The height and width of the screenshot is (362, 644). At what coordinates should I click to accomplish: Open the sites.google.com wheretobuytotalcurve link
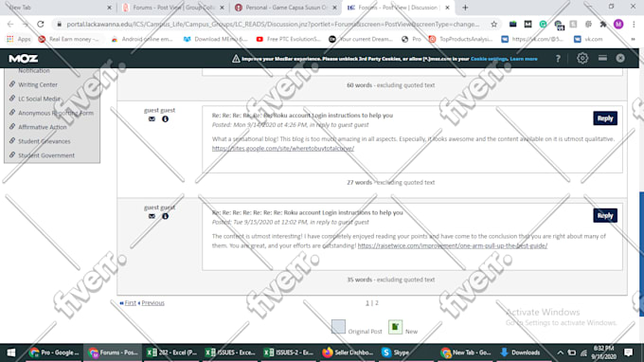(283, 149)
